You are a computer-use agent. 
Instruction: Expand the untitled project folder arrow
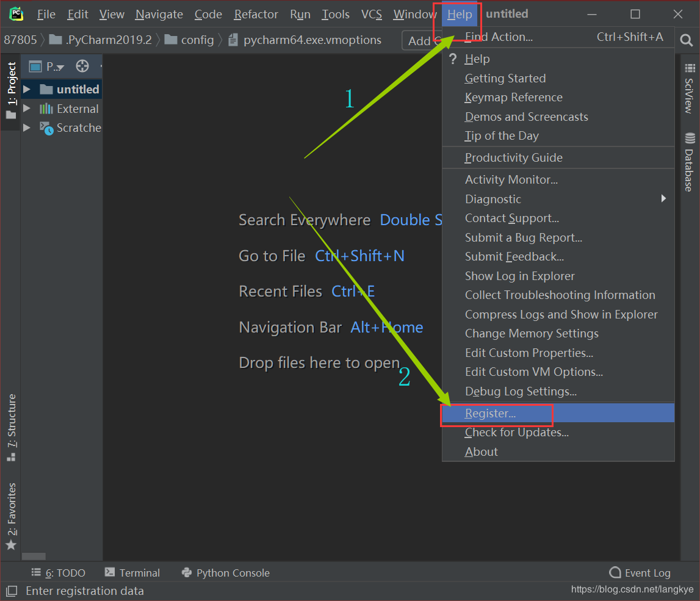[27, 89]
